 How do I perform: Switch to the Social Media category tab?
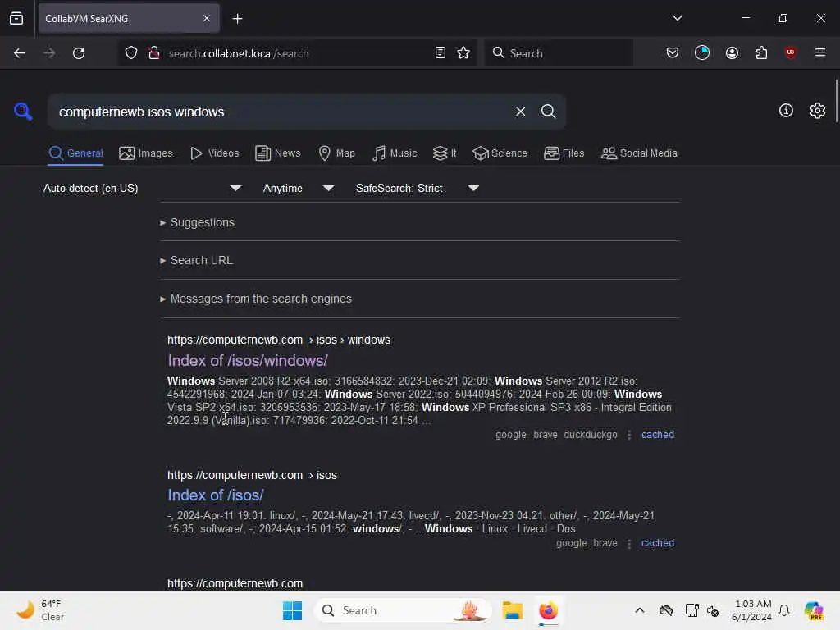click(x=639, y=153)
